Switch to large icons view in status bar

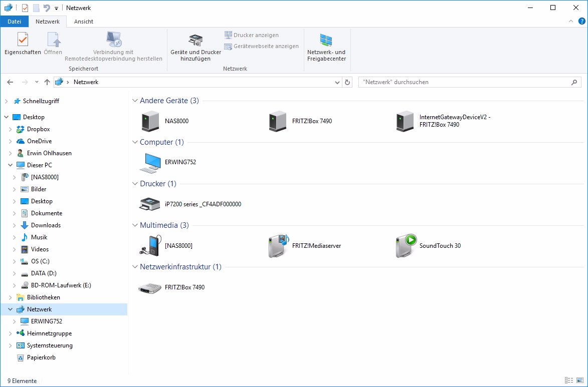click(580, 380)
